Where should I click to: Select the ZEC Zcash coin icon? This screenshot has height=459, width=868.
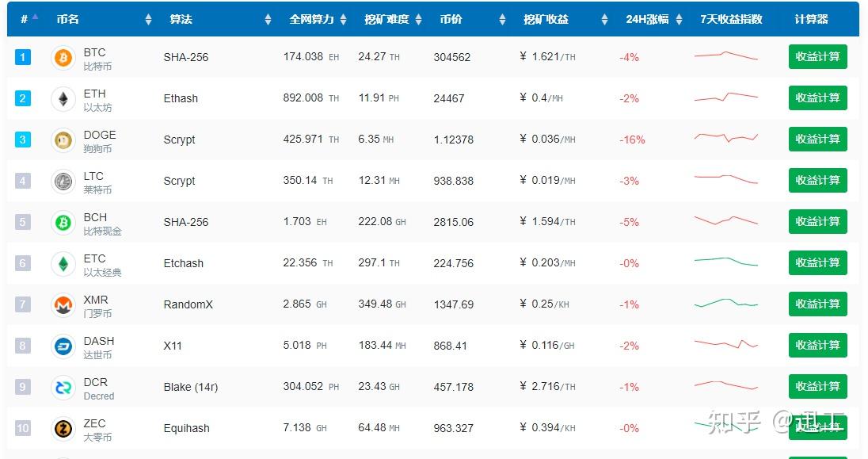pos(63,428)
